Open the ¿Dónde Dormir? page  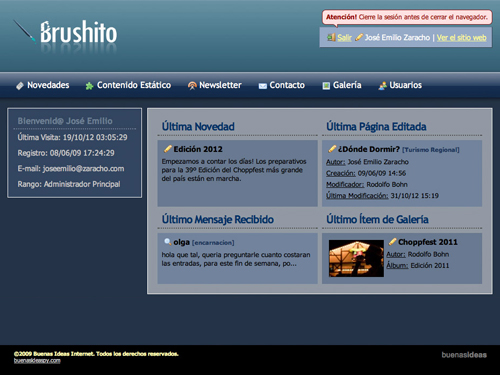369,149
